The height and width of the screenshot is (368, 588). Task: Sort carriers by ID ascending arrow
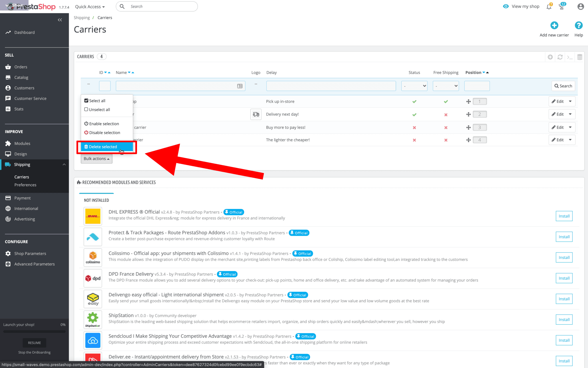coord(109,72)
